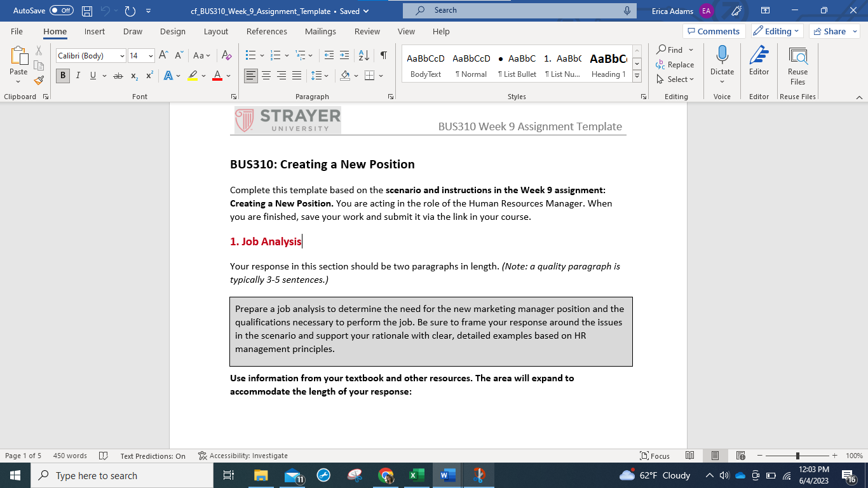
Task: Open the Comments pane
Action: pyautogui.click(x=714, y=31)
